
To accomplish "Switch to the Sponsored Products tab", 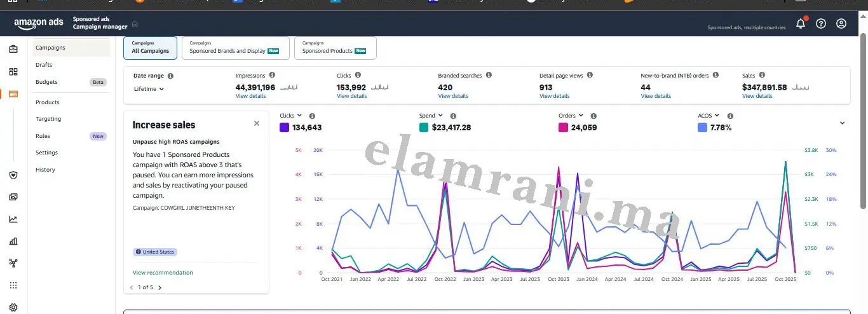I will tap(335, 48).
